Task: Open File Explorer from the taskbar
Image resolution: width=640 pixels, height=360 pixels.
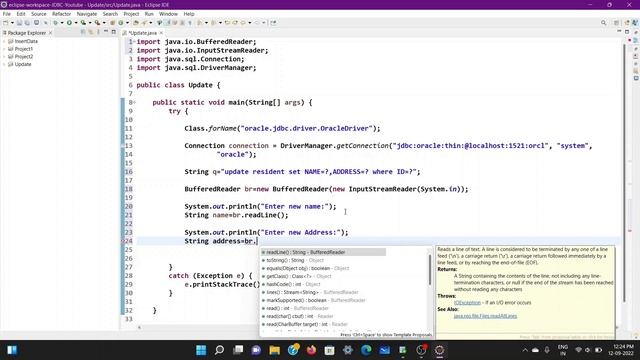Action: [275, 350]
